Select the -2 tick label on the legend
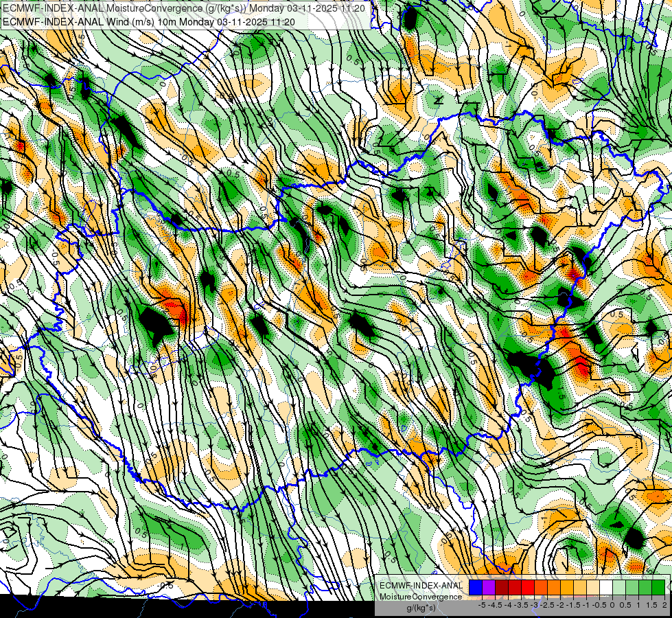Image resolution: width=672 pixels, height=618 pixels. [x=560, y=605]
